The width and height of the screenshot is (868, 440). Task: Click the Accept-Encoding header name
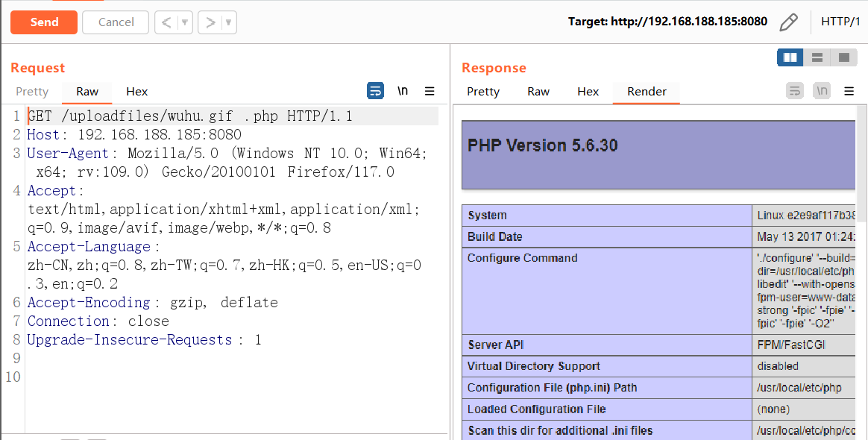point(89,302)
